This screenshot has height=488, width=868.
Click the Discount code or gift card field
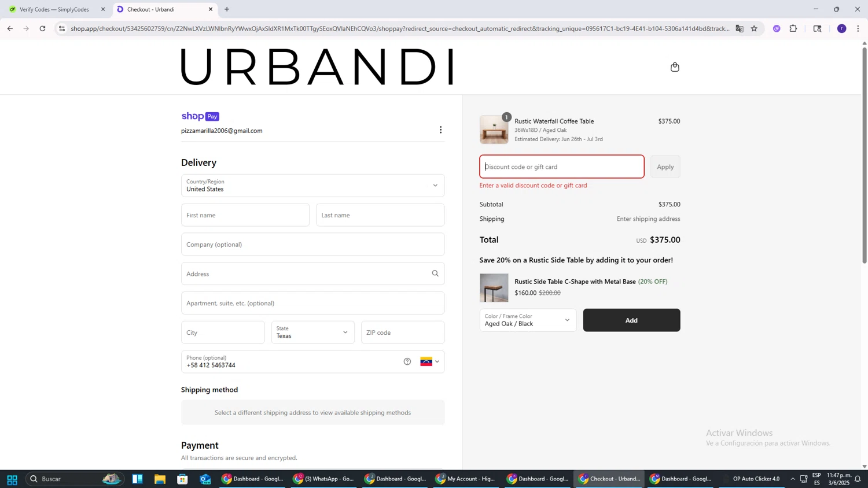coord(562,167)
